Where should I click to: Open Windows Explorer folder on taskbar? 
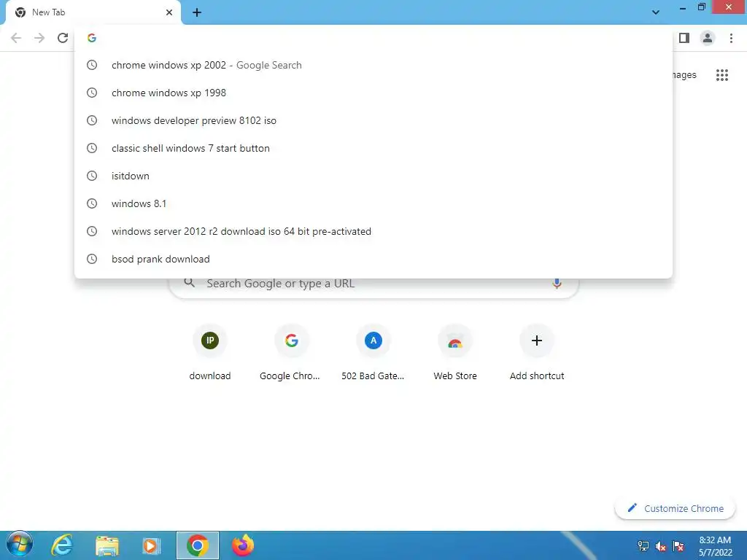point(107,545)
